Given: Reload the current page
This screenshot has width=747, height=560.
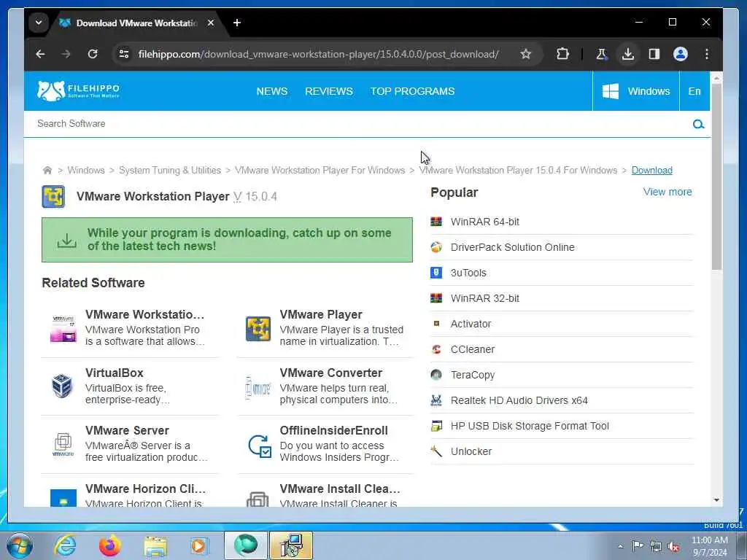Looking at the screenshot, I should pos(93,54).
